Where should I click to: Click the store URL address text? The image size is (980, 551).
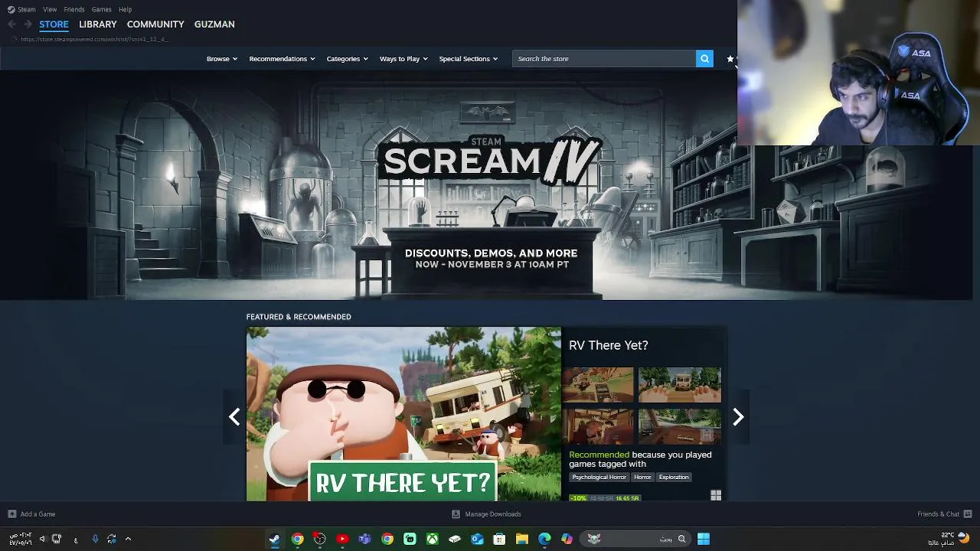[93, 39]
